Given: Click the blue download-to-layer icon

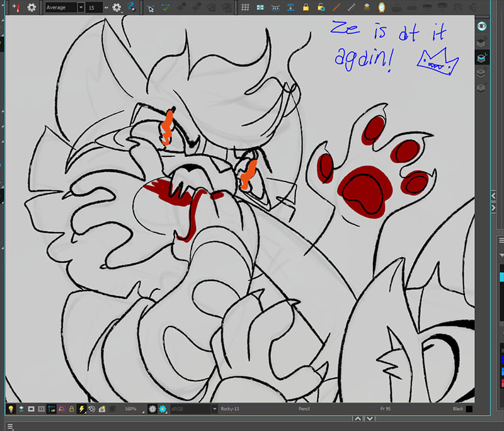Looking at the screenshot, I should (x=291, y=7).
